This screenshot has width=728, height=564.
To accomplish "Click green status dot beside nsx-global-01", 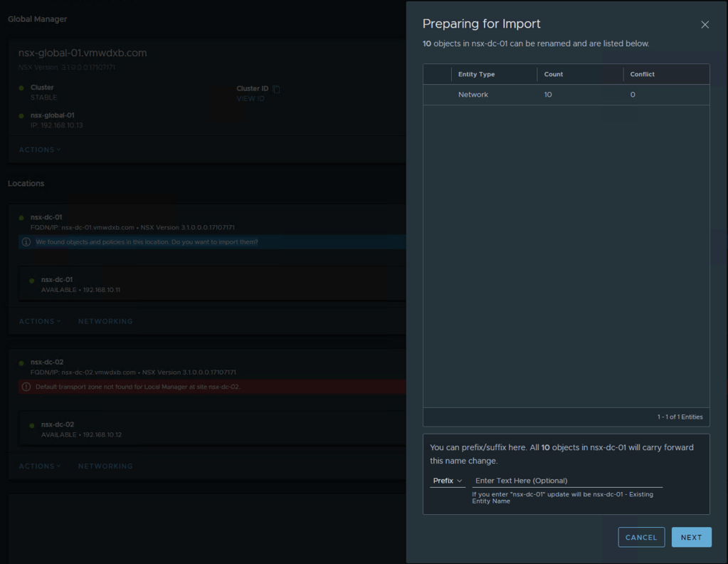I will 21,115.
